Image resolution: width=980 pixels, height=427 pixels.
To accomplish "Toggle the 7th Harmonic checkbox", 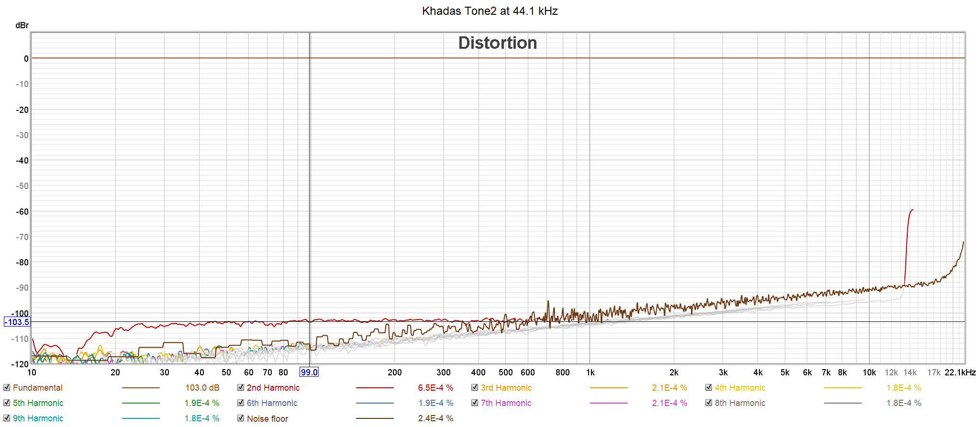I will coord(475,403).
